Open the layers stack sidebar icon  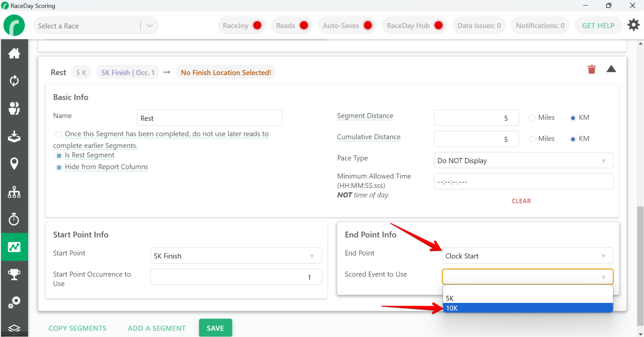pyautogui.click(x=14, y=328)
